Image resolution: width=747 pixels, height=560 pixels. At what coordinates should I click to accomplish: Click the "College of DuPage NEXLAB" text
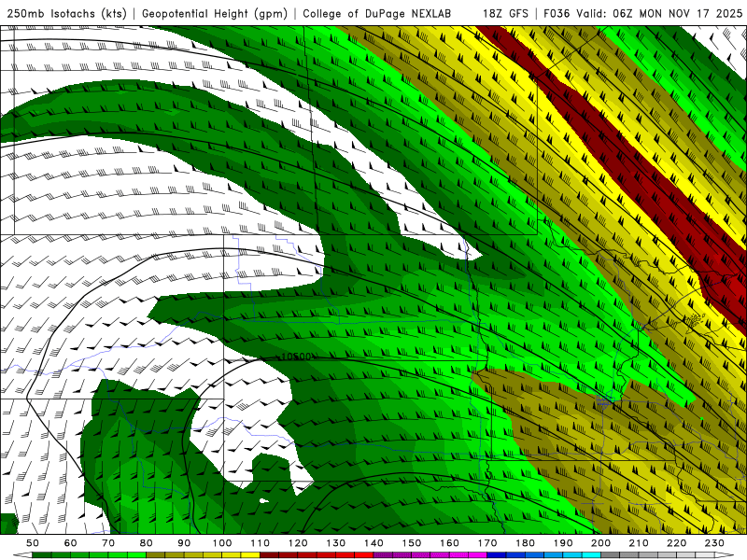[377, 13]
